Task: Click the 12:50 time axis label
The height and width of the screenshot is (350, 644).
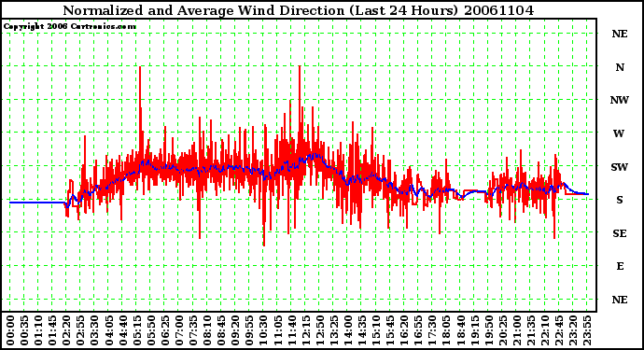Action: pyautogui.click(x=319, y=330)
